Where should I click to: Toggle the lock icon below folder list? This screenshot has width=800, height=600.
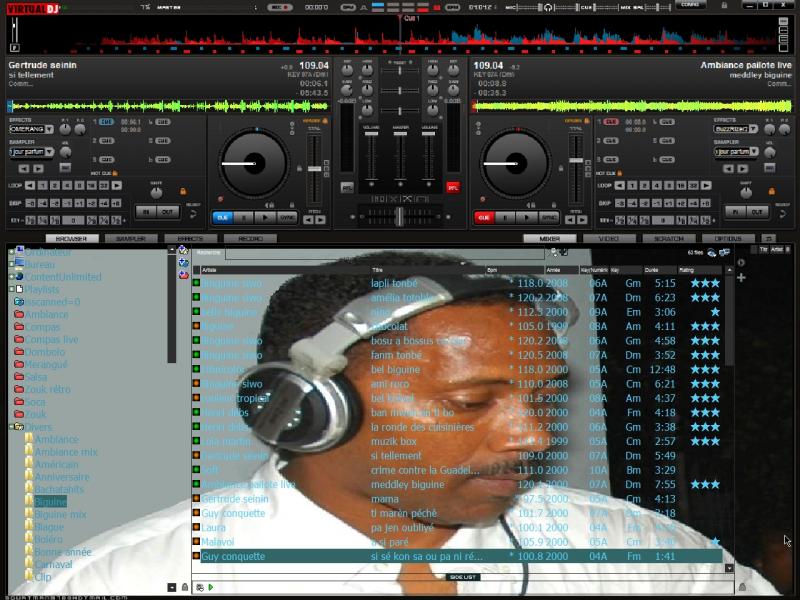(x=185, y=587)
